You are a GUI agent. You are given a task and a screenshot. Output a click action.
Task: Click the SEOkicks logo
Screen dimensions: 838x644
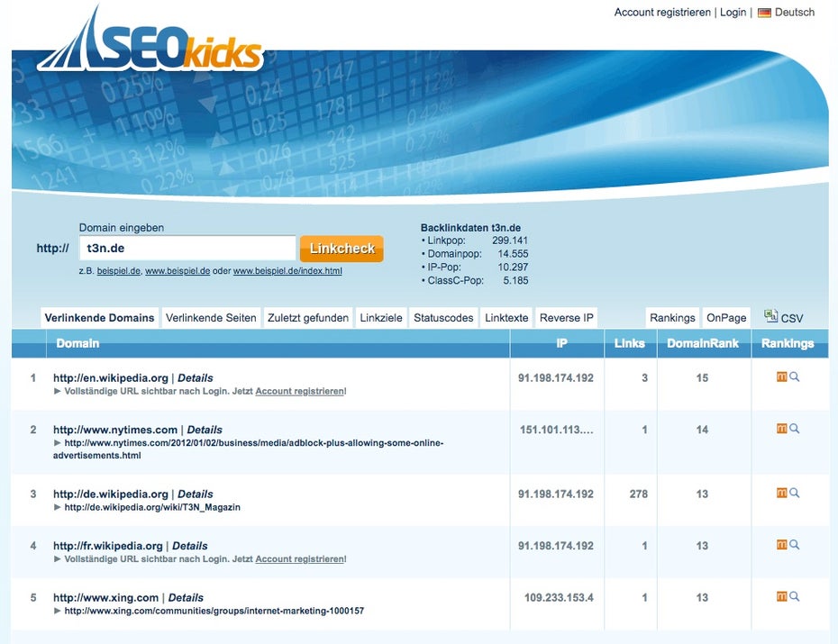[x=150, y=40]
